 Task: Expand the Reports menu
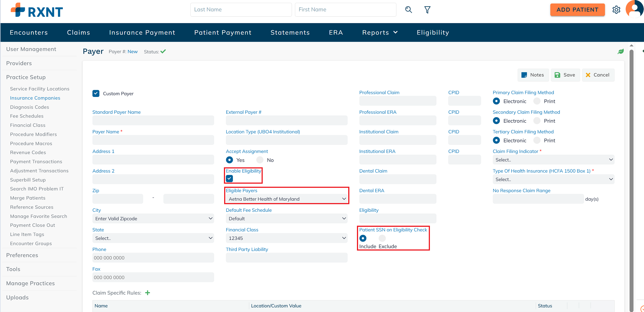pos(380,32)
